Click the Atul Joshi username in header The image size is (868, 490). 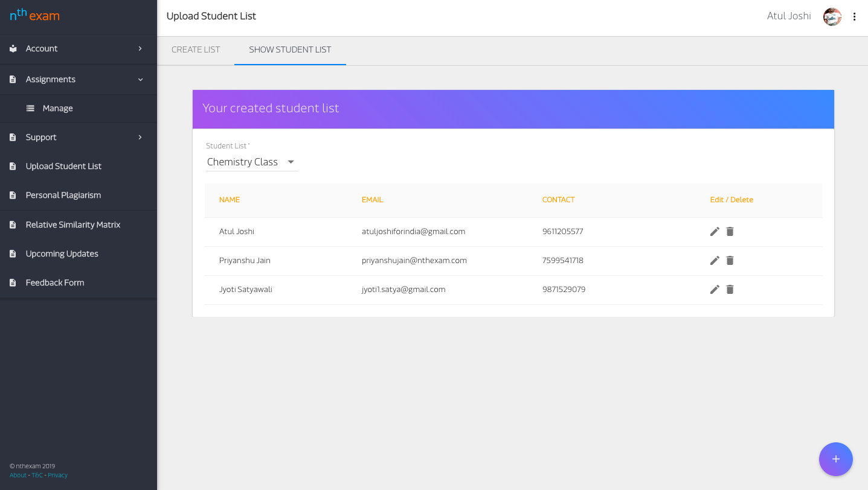pyautogui.click(x=789, y=16)
